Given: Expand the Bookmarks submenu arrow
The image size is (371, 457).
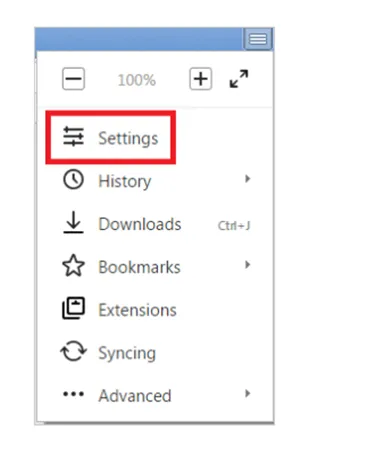Looking at the screenshot, I should 247,265.
